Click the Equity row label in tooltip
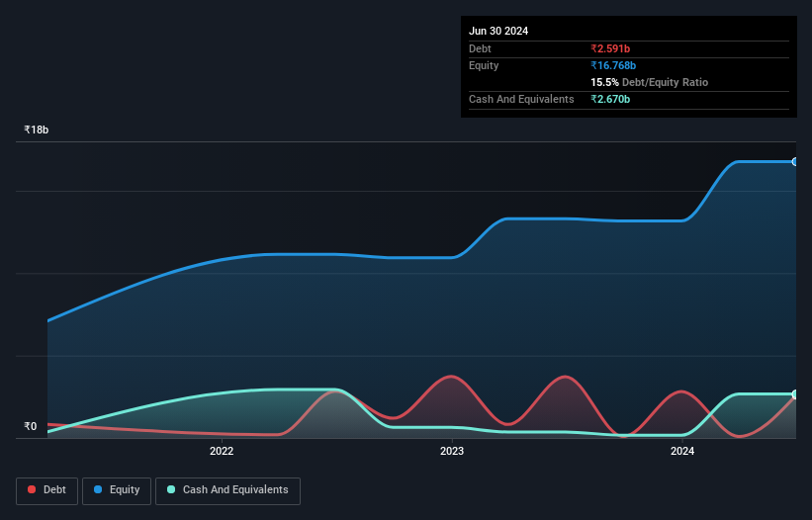Screen dimensions: 812x520 click(x=484, y=65)
